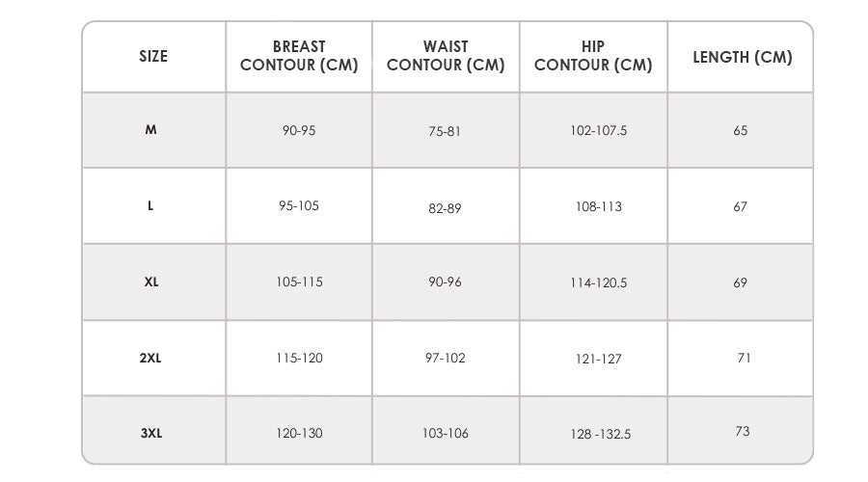The width and height of the screenshot is (868, 482).
Task: Click the HIP CONTOUR (CM) header
Action: (x=593, y=57)
